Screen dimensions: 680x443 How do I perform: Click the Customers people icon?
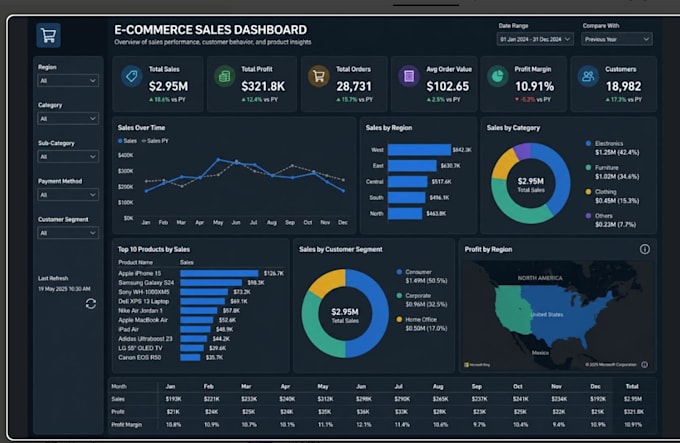coord(588,76)
